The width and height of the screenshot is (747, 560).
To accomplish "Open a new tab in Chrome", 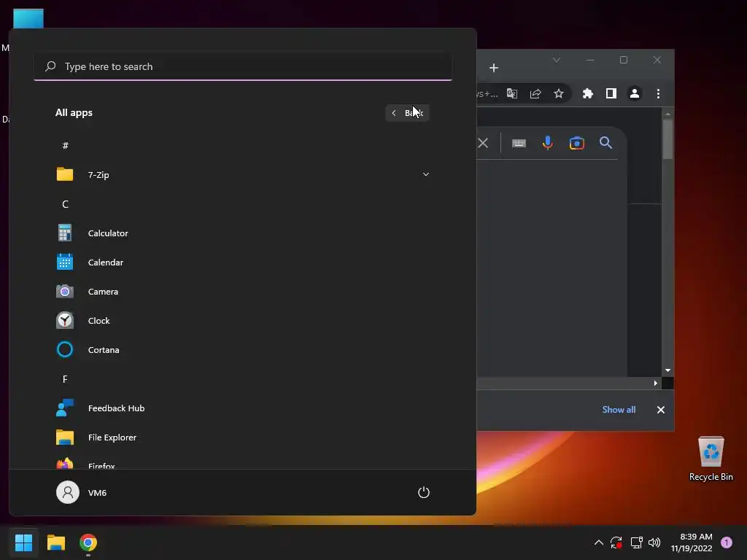I will click(494, 68).
